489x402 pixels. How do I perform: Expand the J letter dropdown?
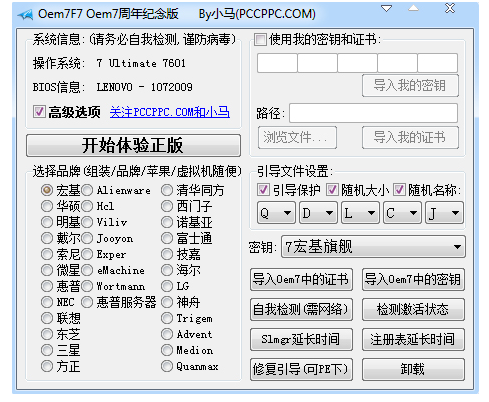tap(444, 213)
